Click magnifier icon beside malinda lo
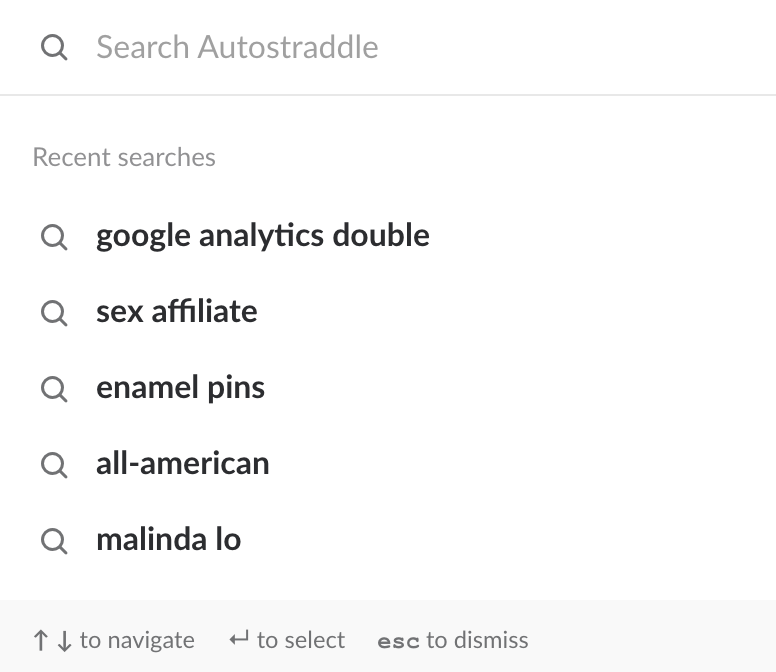The image size is (776, 672). coord(54,541)
